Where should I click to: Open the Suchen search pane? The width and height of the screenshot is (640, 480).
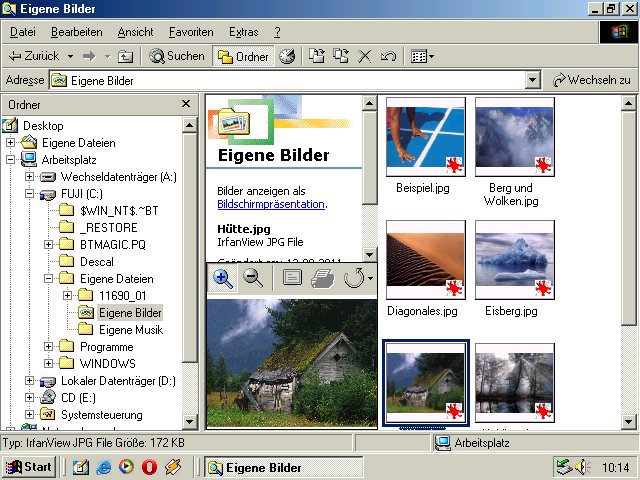click(177, 56)
